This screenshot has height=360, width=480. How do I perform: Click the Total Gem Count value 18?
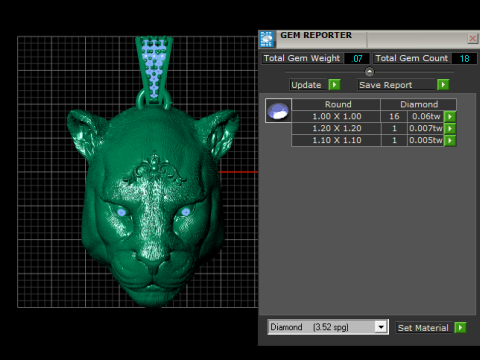click(x=464, y=59)
